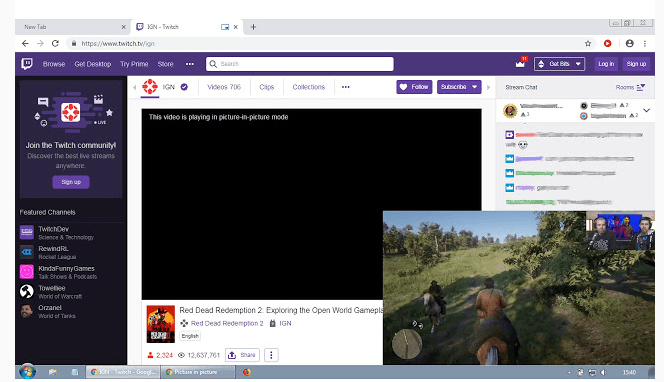The height and width of the screenshot is (382, 664).
Task: Open the Get Bits dropdown
Action: [x=559, y=64]
